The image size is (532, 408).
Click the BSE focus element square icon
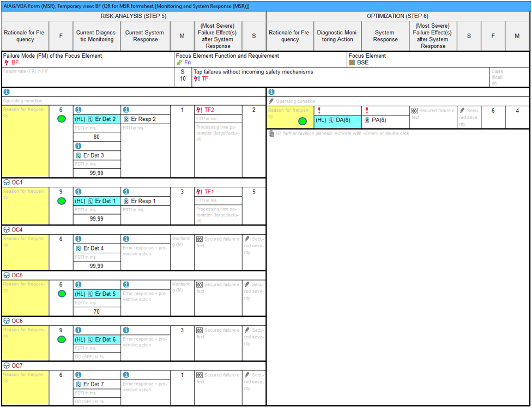[352, 63]
